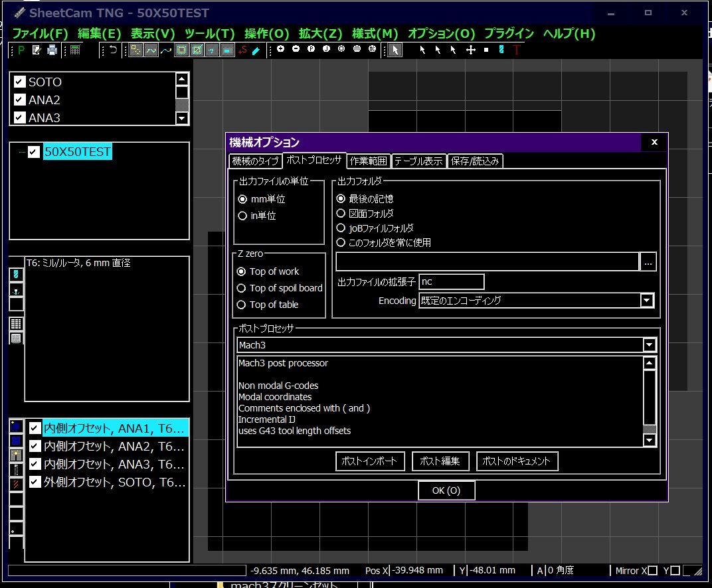
Task: Switch to the テーブル表示 tab
Action: tap(418, 161)
